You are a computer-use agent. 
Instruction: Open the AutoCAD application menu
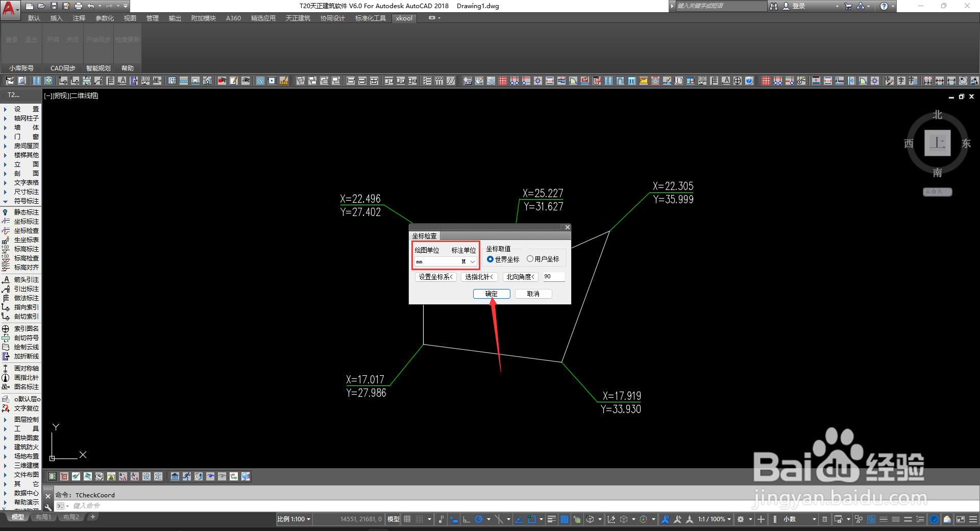click(x=10, y=9)
